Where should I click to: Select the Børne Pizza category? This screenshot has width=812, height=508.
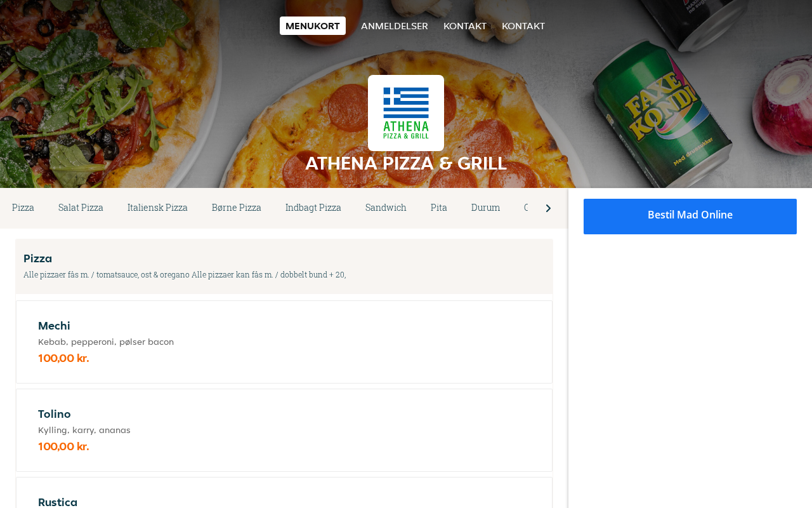coord(237,208)
